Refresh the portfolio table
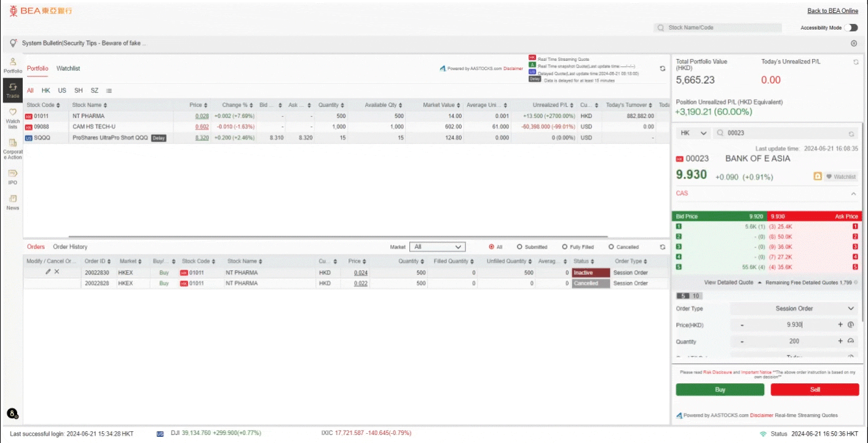This screenshot has width=868, height=443. [662, 68]
